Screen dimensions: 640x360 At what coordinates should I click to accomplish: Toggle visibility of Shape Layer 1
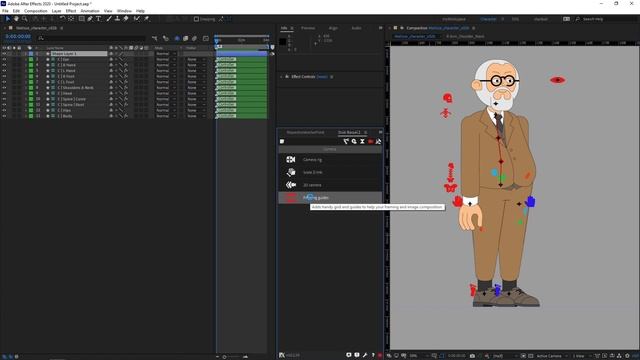[x=4, y=53]
